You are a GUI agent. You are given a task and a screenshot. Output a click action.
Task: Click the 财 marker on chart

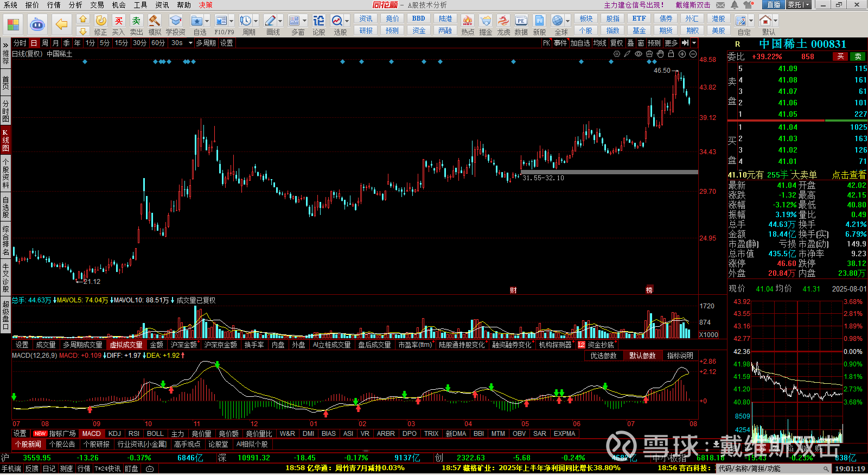(513, 290)
